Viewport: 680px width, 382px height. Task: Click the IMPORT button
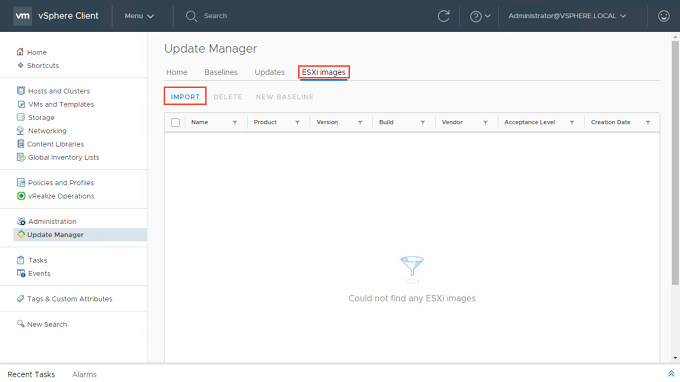[x=185, y=97]
